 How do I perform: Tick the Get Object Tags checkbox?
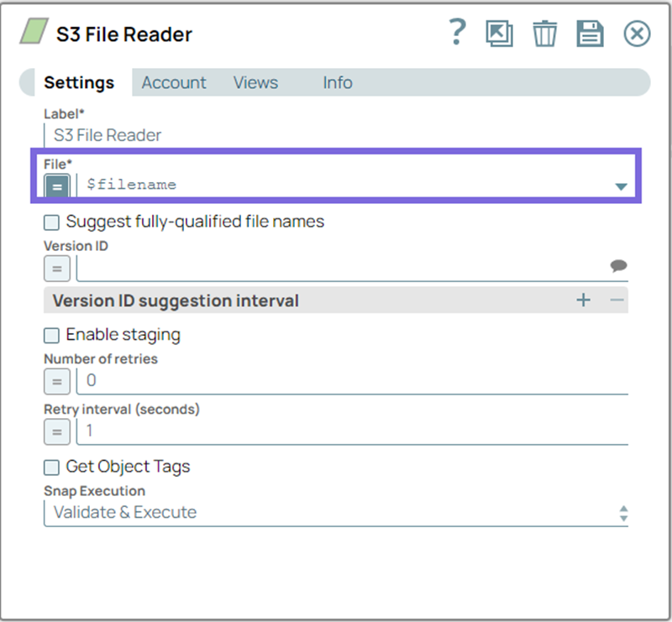tap(52, 467)
